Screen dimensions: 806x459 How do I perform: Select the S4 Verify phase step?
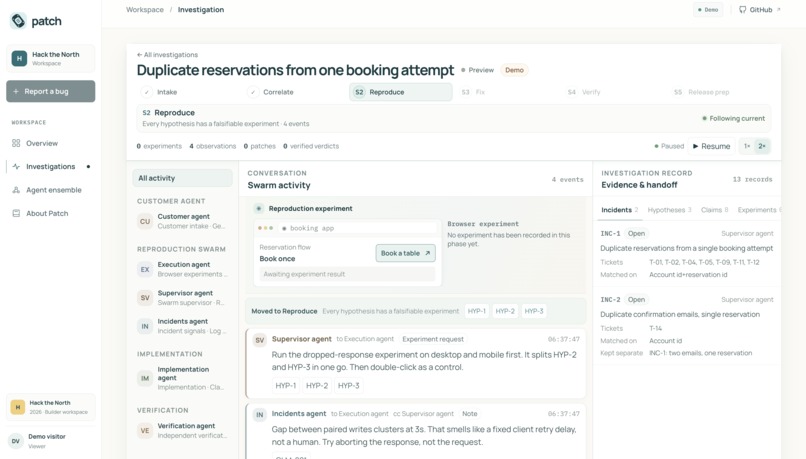(614, 92)
